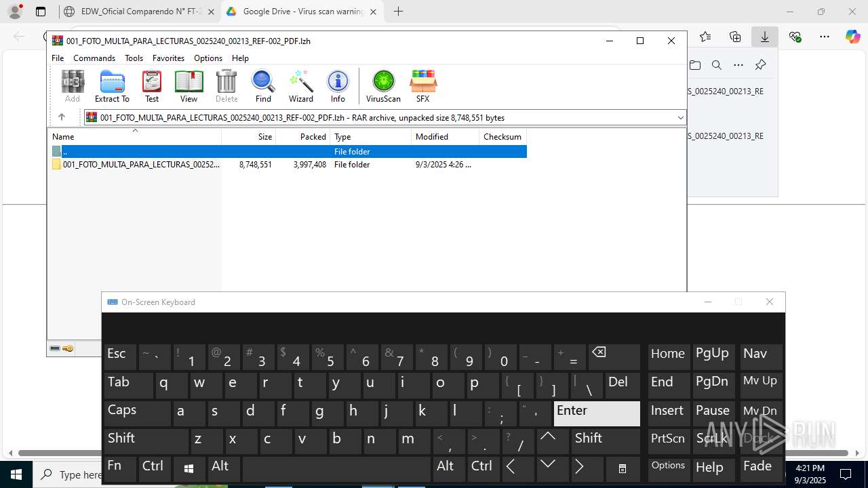This screenshot has width=868, height=488.
Task: Toggle the Fn key on the keyboard
Action: (120, 468)
